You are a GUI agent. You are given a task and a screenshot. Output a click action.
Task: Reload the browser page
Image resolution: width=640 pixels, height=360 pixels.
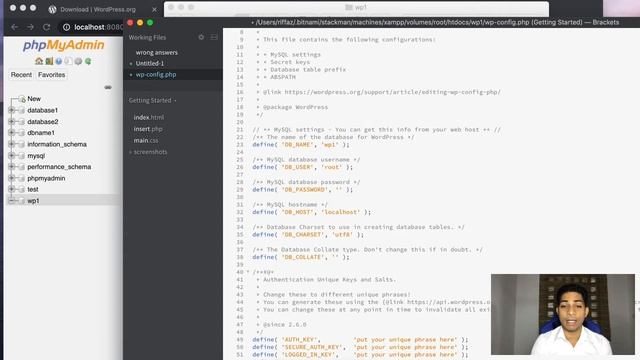pos(47,27)
